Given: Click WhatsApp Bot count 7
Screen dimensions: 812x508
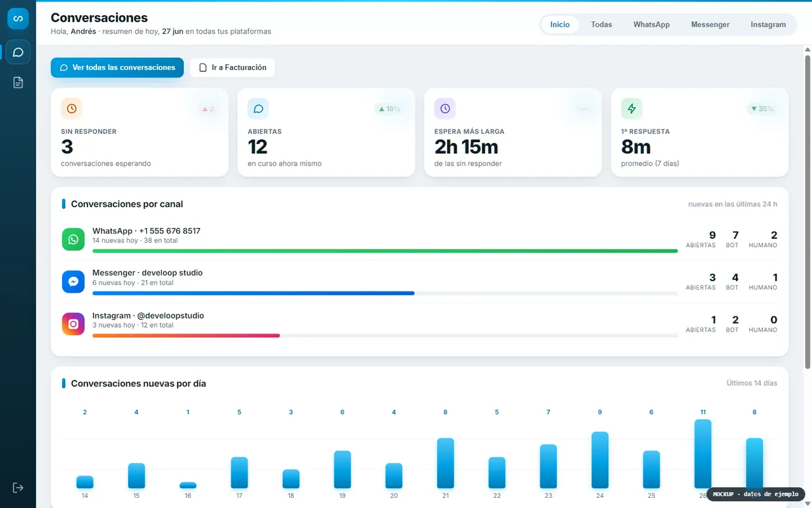Looking at the screenshot, I should click(736, 236).
